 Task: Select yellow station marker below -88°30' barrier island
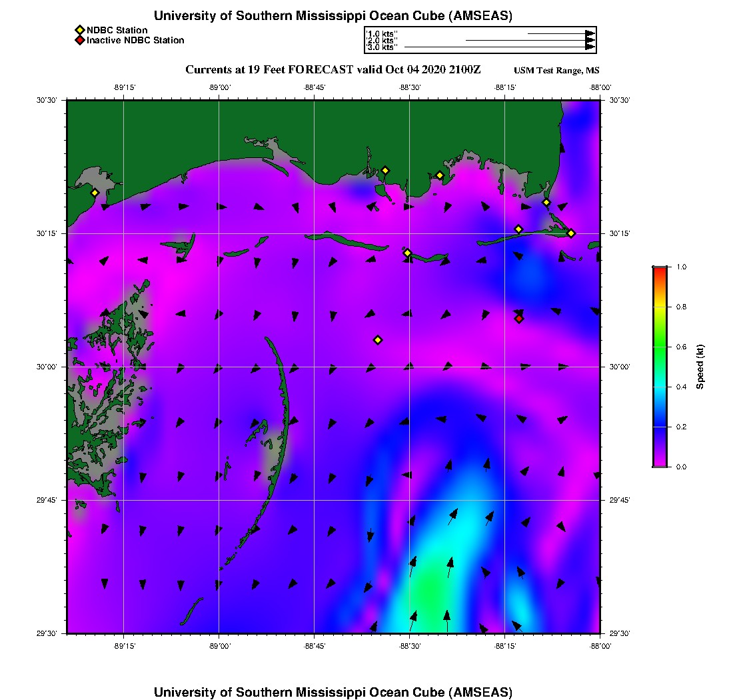click(x=408, y=253)
